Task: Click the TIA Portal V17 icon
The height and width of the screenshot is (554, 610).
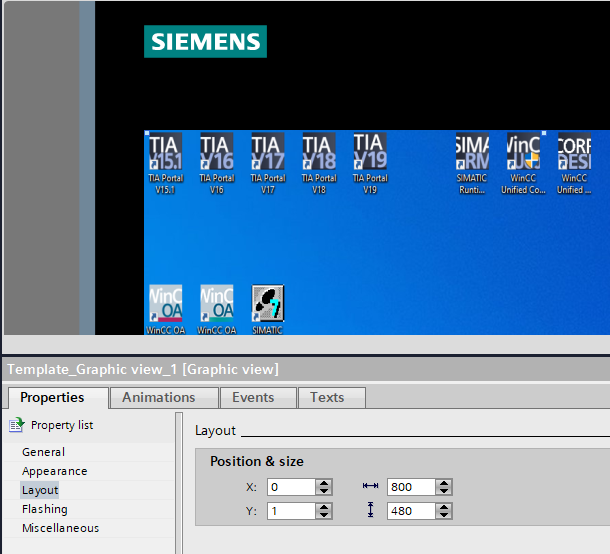Action: (x=267, y=152)
